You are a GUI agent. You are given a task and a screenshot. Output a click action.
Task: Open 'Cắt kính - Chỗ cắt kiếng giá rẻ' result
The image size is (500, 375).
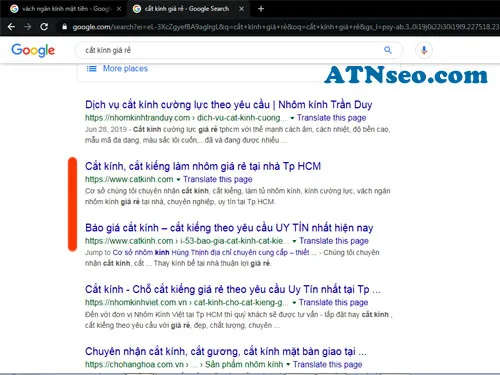[x=233, y=289]
